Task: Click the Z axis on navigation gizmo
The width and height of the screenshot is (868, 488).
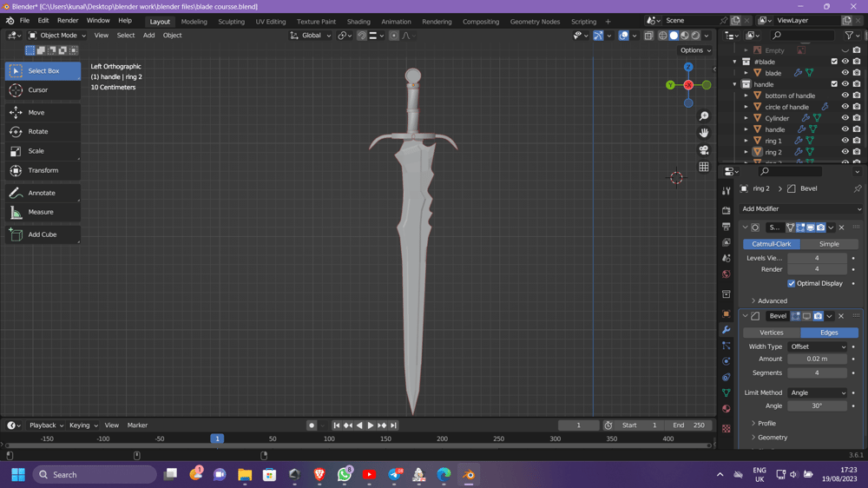Action: coord(688,67)
